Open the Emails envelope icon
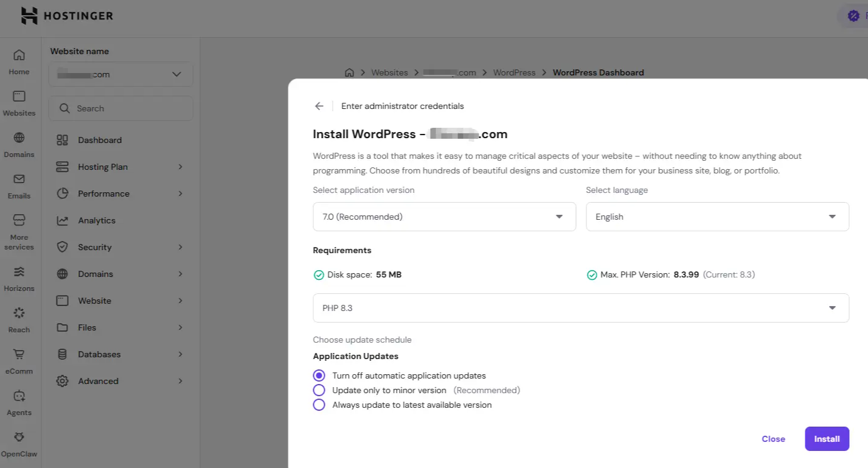The width and height of the screenshot is (868, 468). (x=19, y=179)
